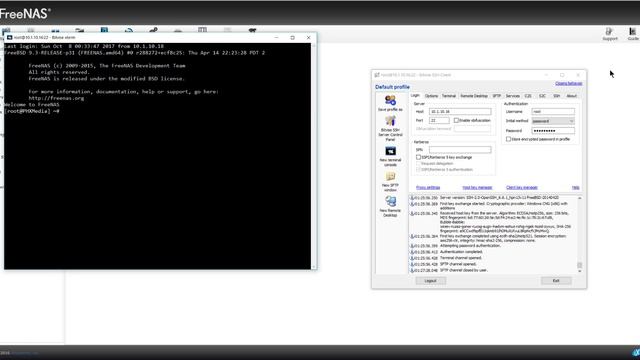The width and height of the screenshot is (640, 360).
Task: Click the Save profile as icon
Action: point(390,100)
